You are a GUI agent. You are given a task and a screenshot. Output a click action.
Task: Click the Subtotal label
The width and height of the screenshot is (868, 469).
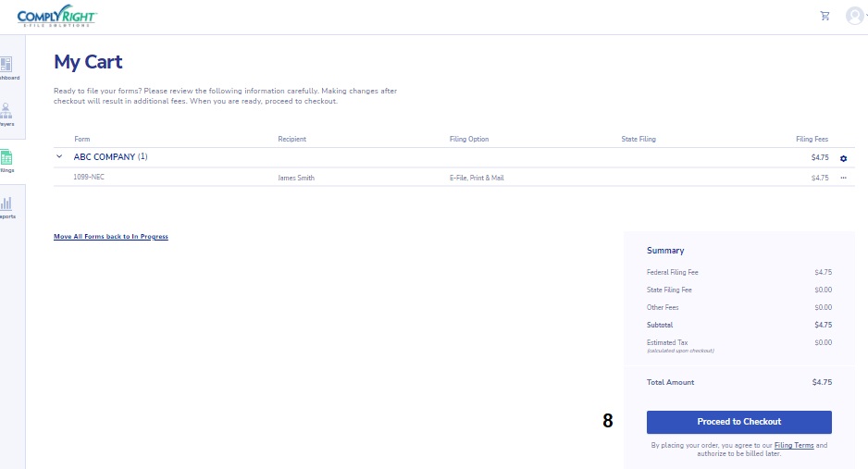pos(660,325)
